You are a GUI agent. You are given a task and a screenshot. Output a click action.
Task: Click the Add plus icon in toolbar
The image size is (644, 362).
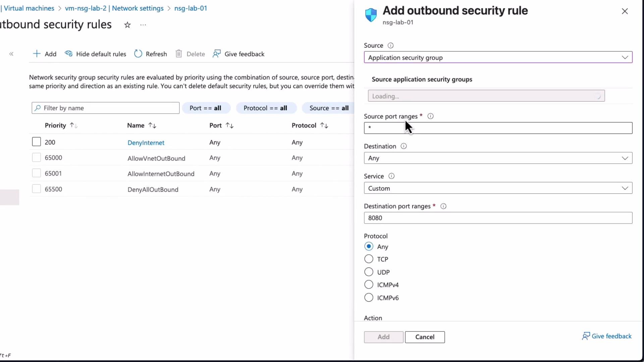click(37, 54)
